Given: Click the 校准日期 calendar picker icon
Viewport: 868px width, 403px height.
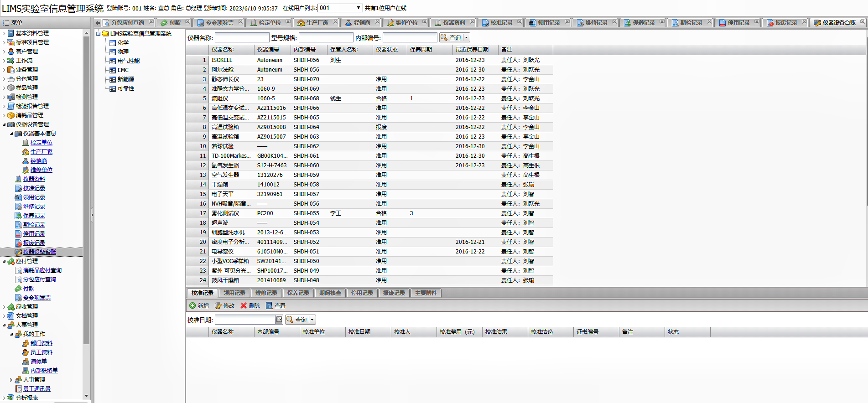Looking at the screenshot, I should (x=279, y=320).
